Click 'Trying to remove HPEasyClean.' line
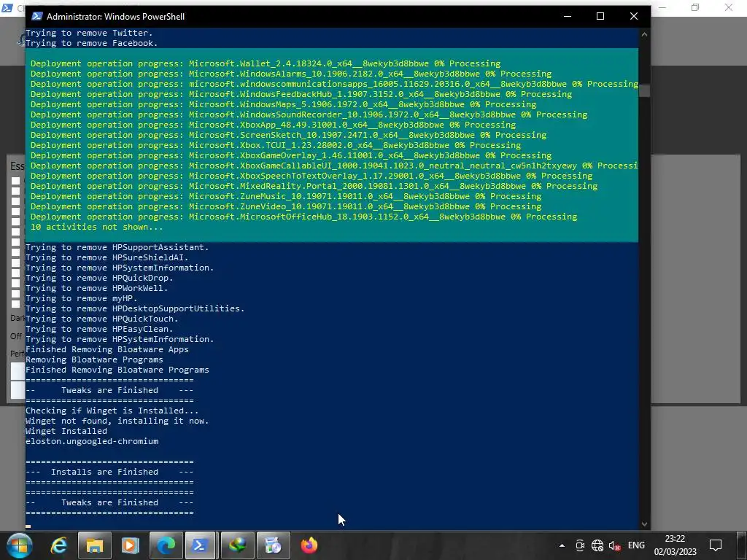This screenshot has width=747, height=560. [x=99, y=329]
